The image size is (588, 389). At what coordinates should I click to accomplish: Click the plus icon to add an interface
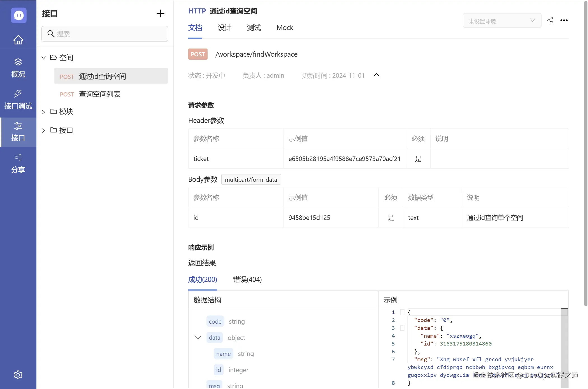point(160,13)
